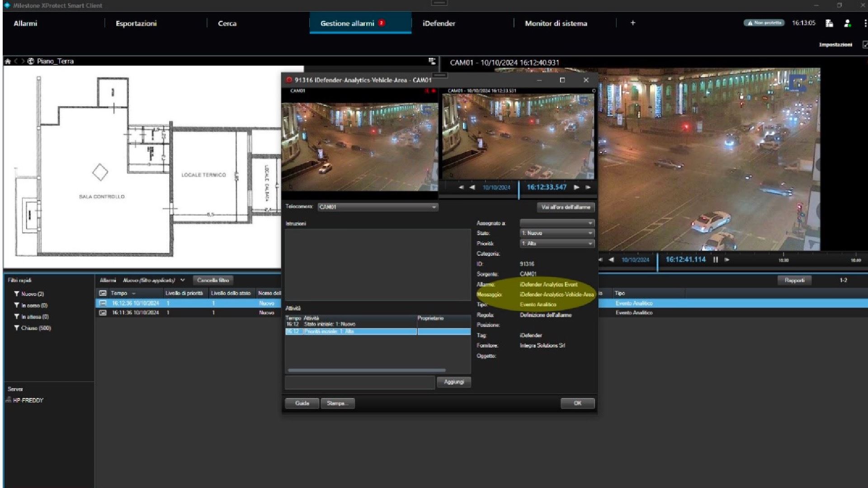Click Stampa button in alarm dialog
The image size is (868, 488).
pyautogui.click(x=338, y=404)
